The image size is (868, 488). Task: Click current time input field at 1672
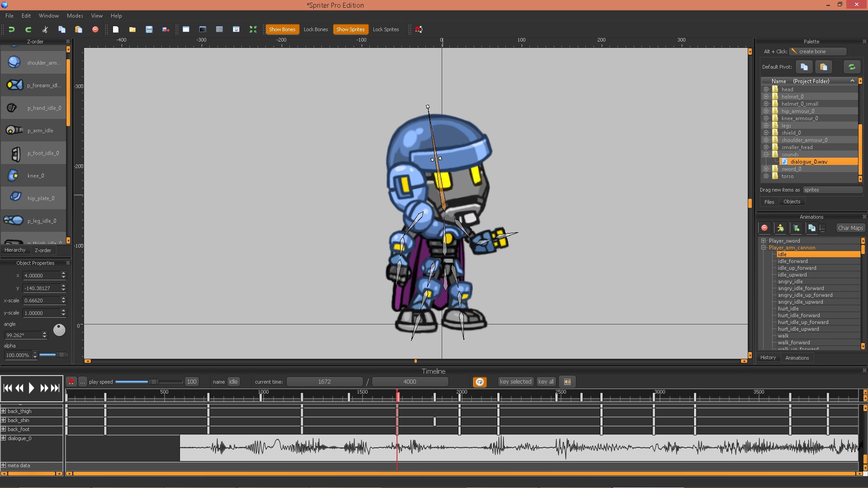coord(324,381)
